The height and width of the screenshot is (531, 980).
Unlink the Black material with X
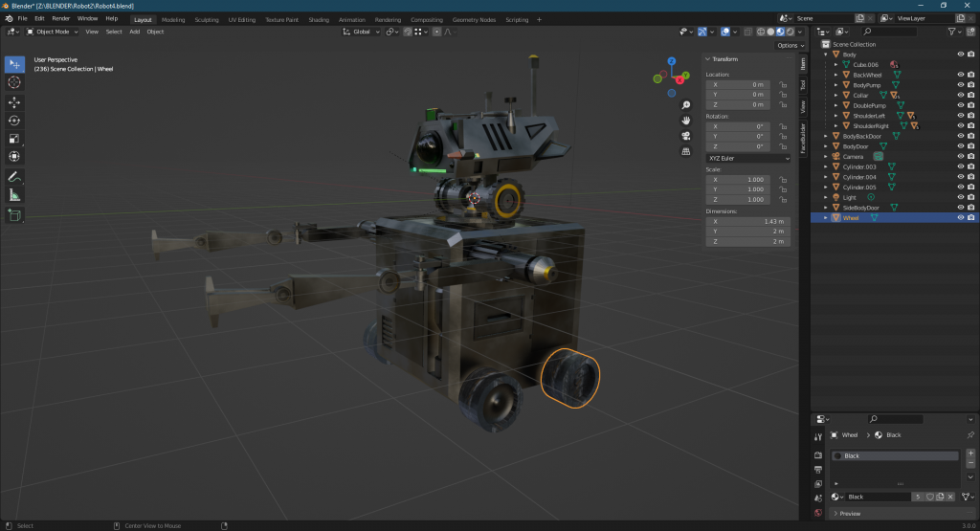click(x=950, y=497)
